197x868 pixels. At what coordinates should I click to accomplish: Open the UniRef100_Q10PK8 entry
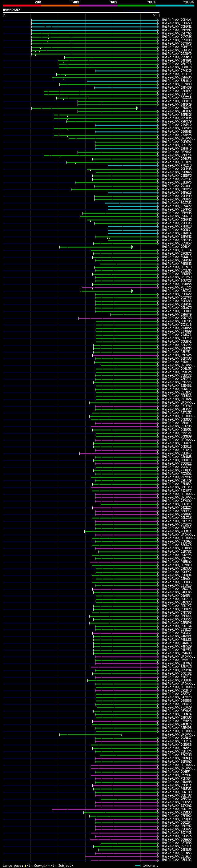pos(176,210)
